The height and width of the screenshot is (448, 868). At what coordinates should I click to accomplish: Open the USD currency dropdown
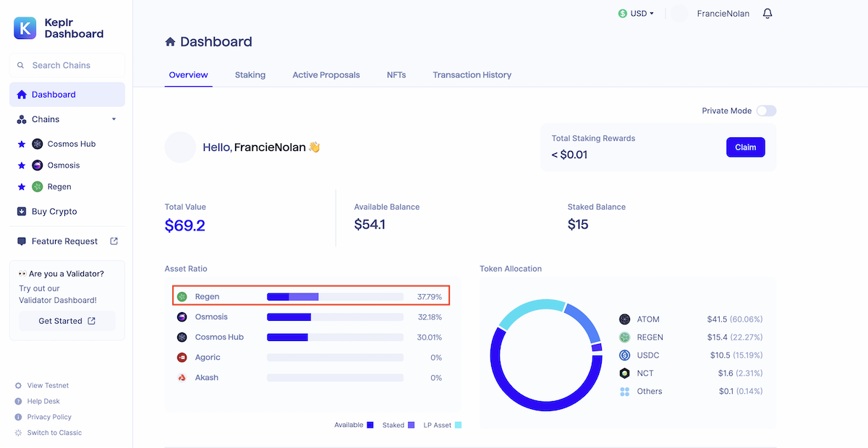(637, 14)
